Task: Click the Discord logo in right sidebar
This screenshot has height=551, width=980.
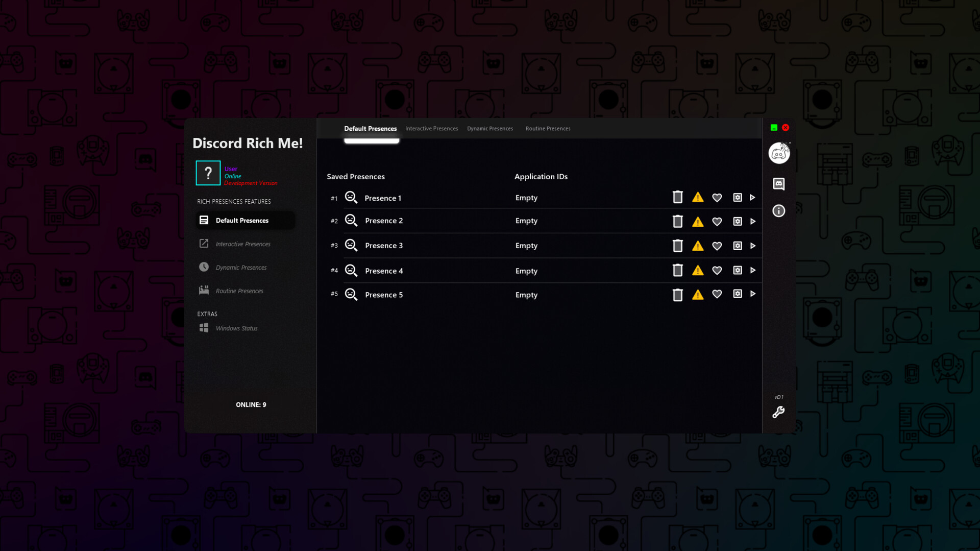Action: click(x=778, y=153)
